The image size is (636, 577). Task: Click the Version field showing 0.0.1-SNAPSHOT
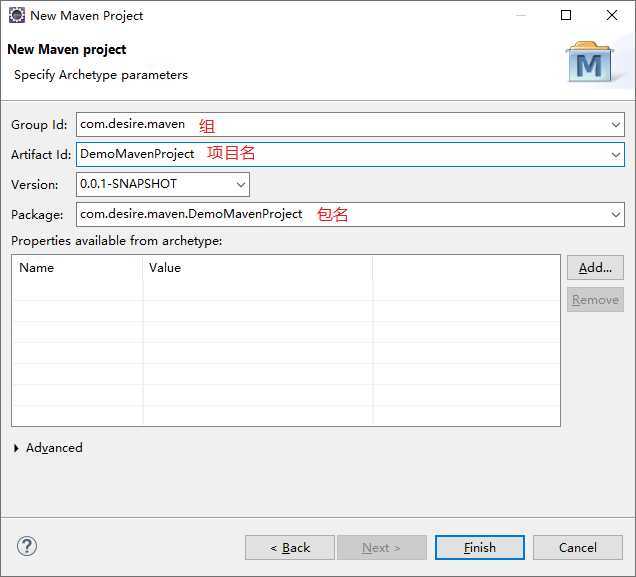coord(163,184)
